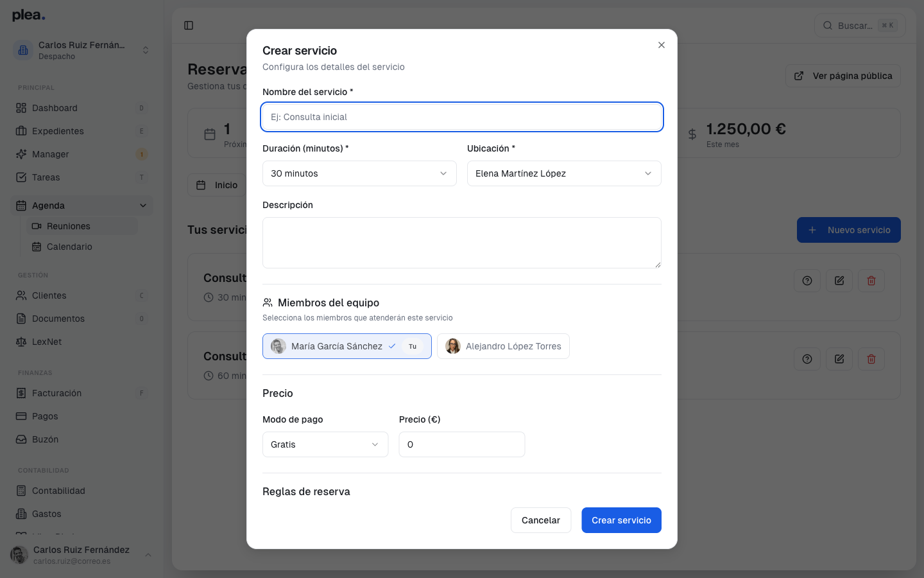The width and height of the screenshot is (924, 578).
Task: Click the LexNet scales icon
Action: click(21, 342)
